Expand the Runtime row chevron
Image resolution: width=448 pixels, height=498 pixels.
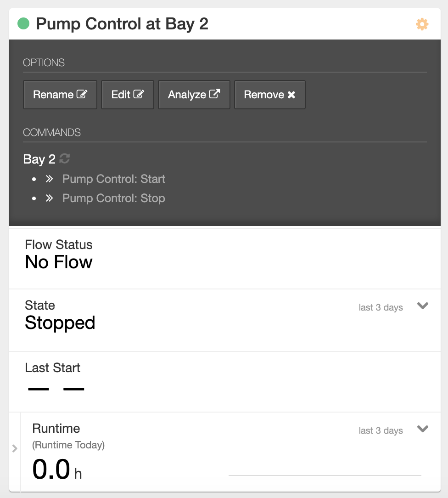[422, 429]
